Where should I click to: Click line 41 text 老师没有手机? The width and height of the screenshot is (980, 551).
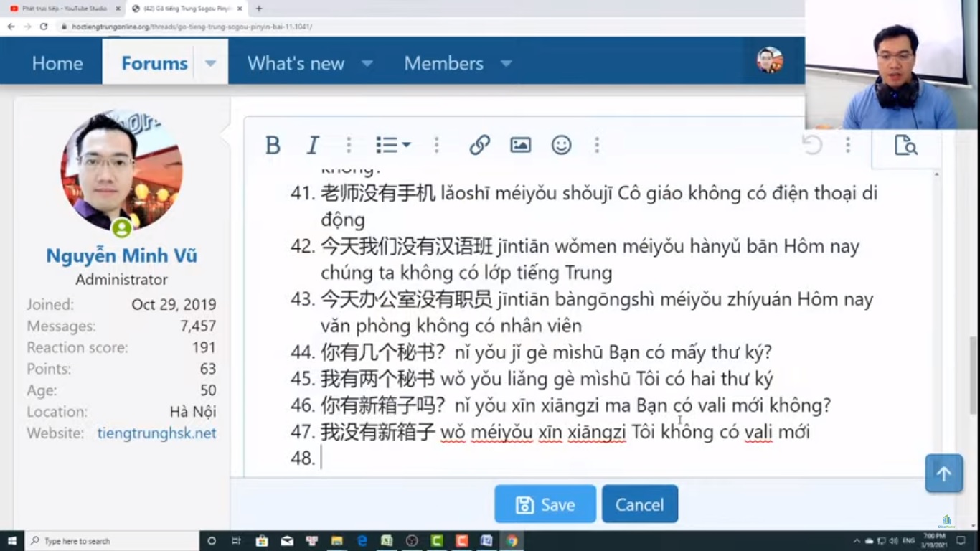tap(378, 193)
